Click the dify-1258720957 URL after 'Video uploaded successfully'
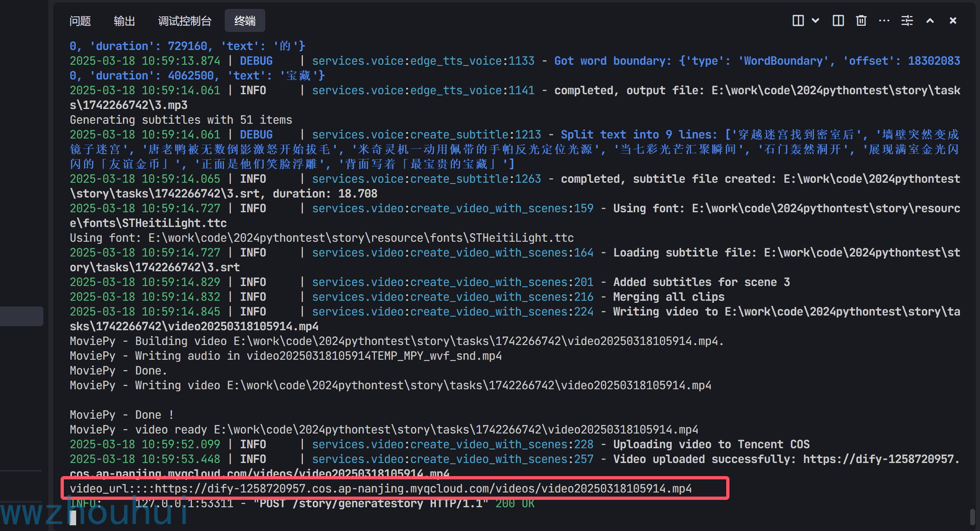The height and width of the screenshot is (531, 980). pyautogui.click(x=880, y=459)
